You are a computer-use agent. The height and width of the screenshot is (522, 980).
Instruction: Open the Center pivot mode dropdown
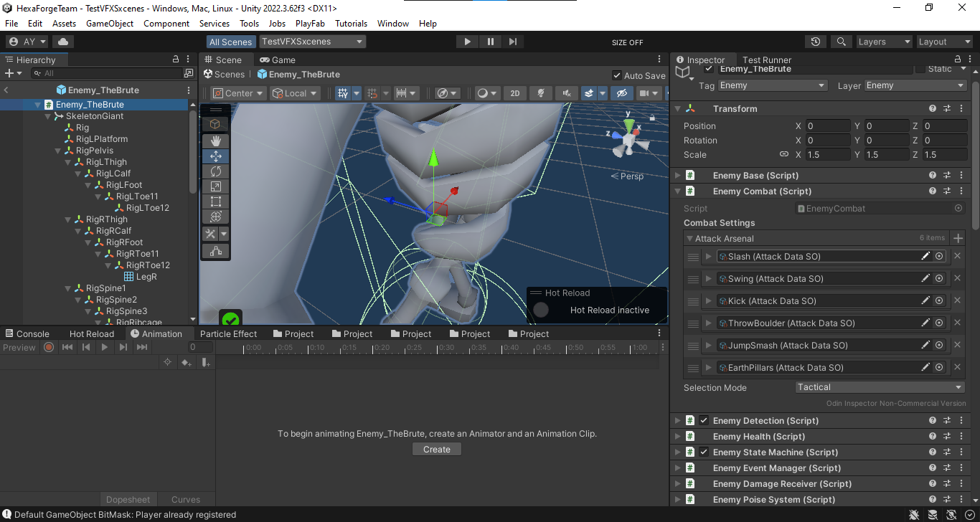pos(240,93)
